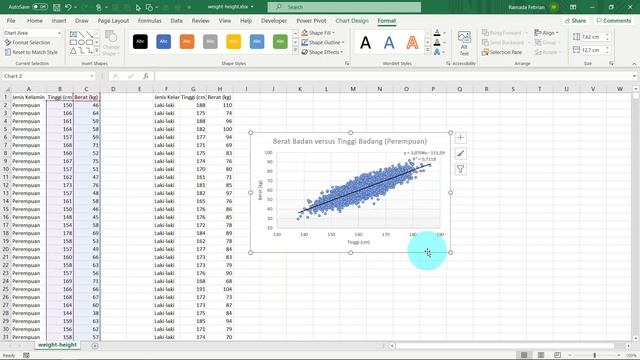
Task: Switch to Normal view icon
Action: click(x=524, y=355)
